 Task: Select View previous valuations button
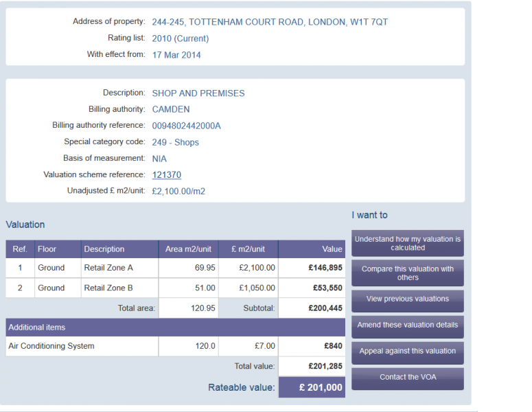[408, 301]
